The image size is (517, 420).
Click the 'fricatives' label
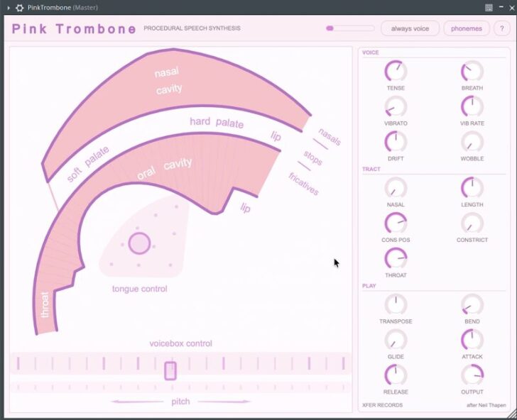(304, 184)
